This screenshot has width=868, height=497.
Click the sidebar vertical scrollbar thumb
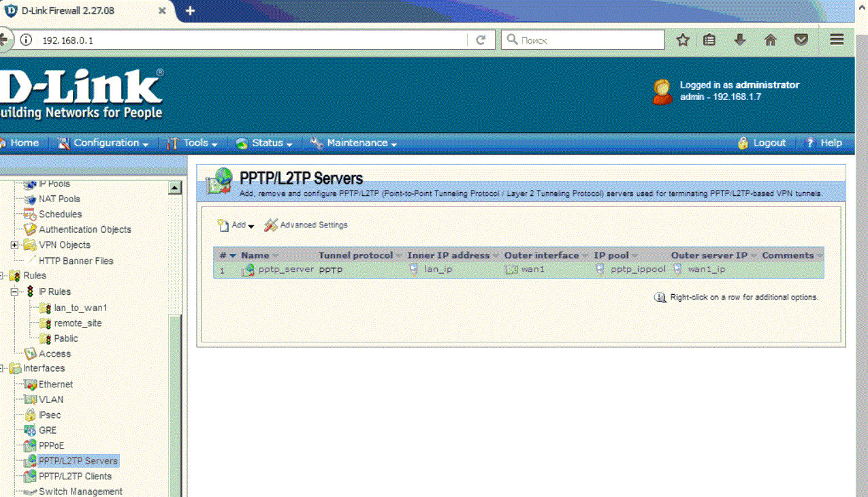coord(175,407)
